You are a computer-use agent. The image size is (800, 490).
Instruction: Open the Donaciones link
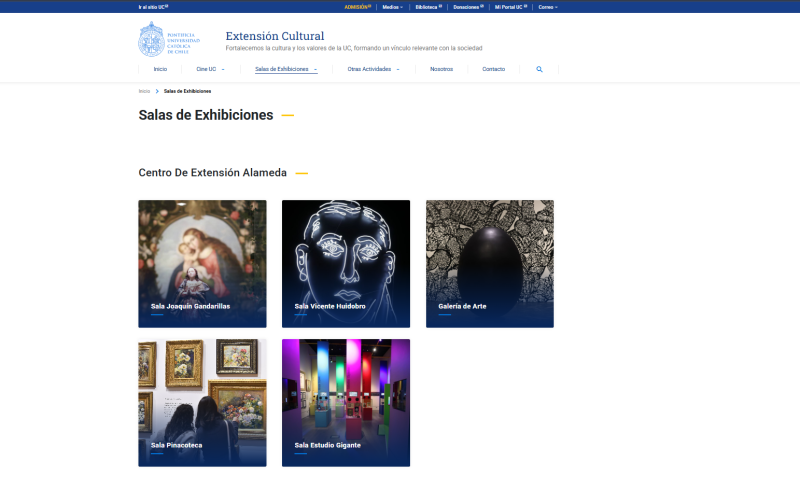click(468, 7)
